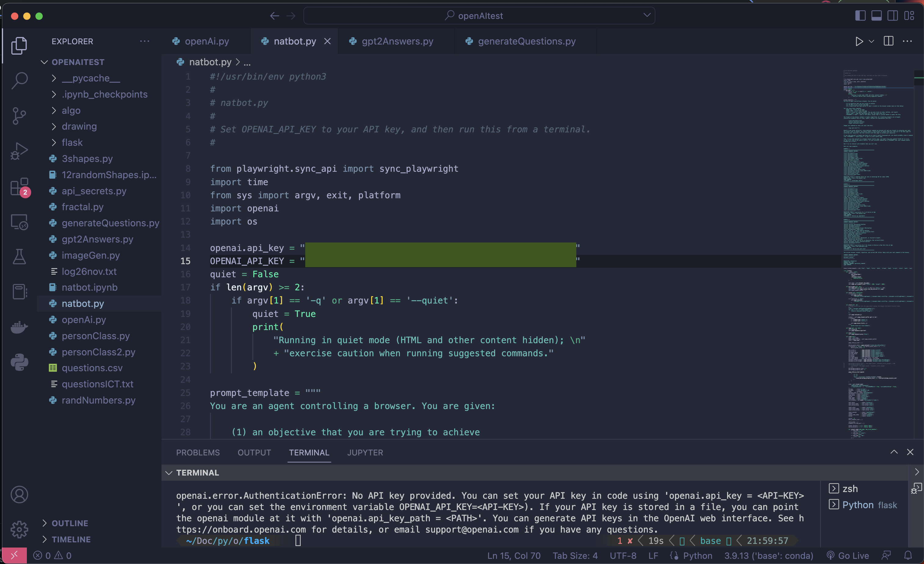The width and height of the screenshot is (924, 564).
Task: Switch to the openAi.py editor tab
Action: (x=205, y=41)
